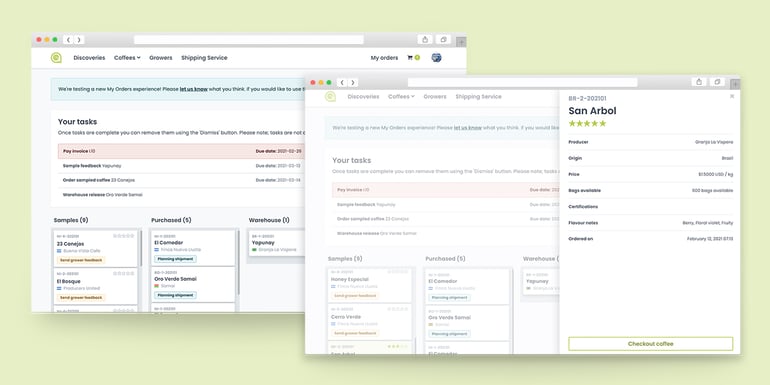Open Discoveries in back window nav
The image size is (770, 385).
click(x=89, y=58)
